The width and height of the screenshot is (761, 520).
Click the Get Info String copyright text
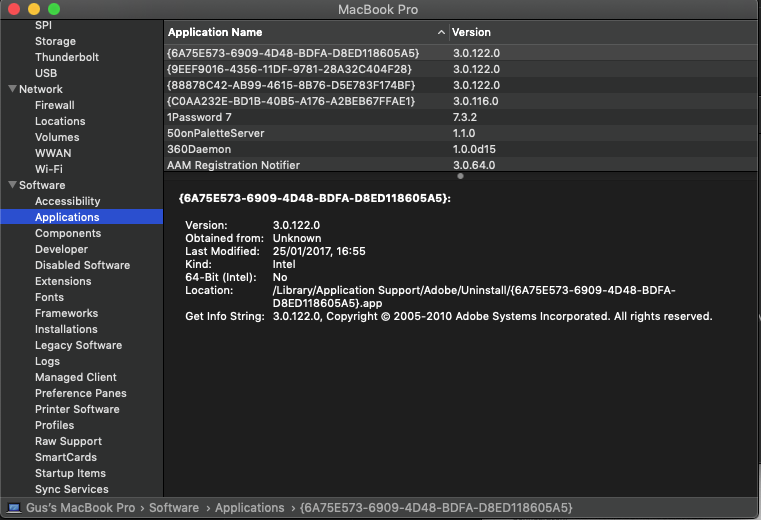pos(492,317)
